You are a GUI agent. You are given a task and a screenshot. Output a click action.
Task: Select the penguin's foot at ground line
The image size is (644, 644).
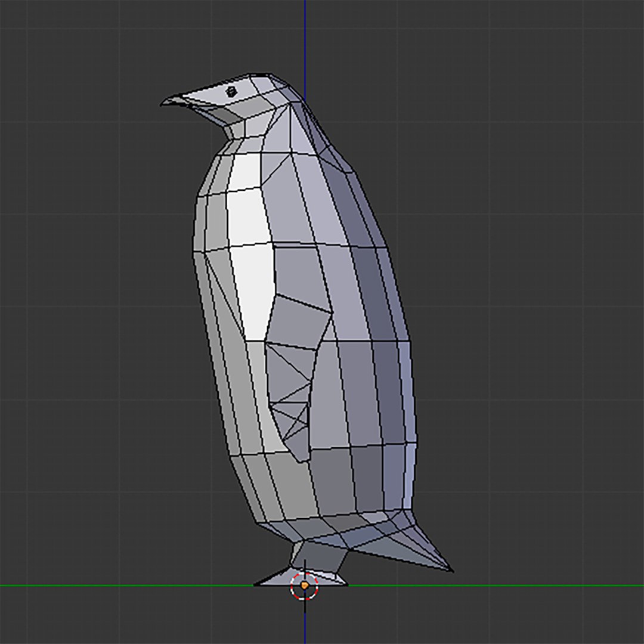[301, 577]
